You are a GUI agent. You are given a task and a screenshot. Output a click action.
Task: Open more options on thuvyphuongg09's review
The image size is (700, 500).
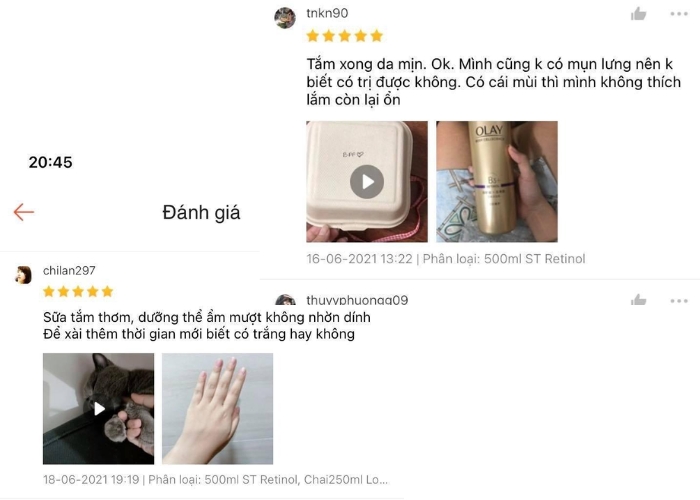click(x=679, y=301)
